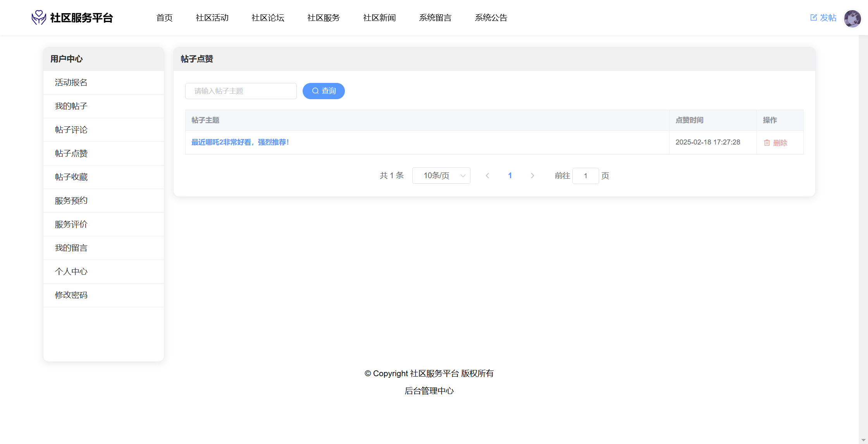Open the liked post 最近哪吒2非常好看 link
This screenshot has width=868, height=444.
240,142
